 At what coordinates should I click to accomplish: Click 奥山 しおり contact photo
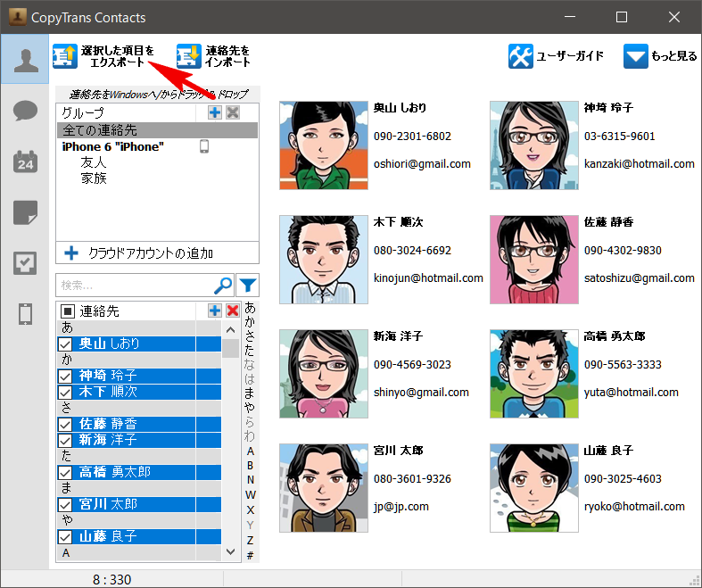pos(324,145)
